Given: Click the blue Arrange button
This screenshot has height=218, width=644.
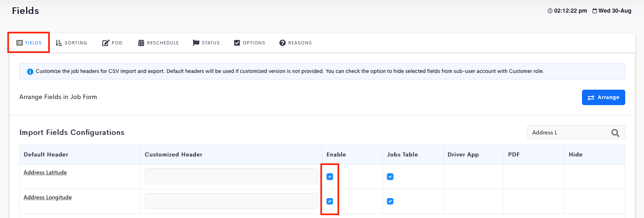Looking at the screenshot, I should click(x=603, y=97).
